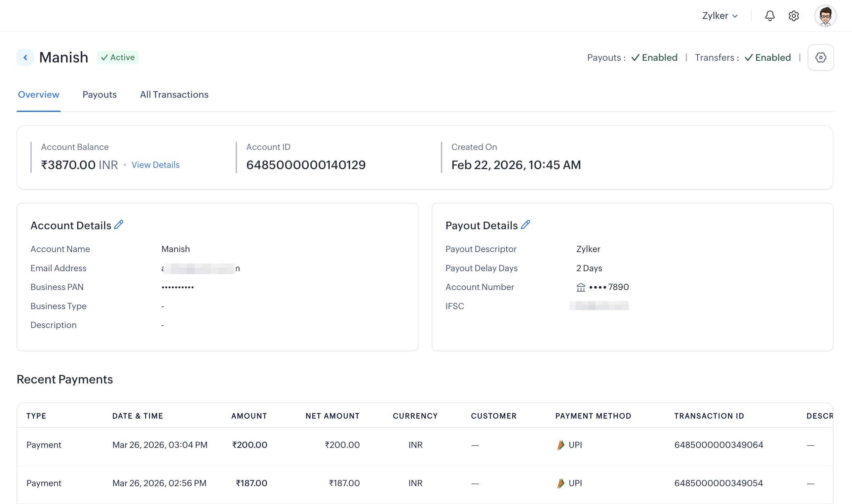
Task: Click the Payouts Enabled status
Action: point(654,57)
